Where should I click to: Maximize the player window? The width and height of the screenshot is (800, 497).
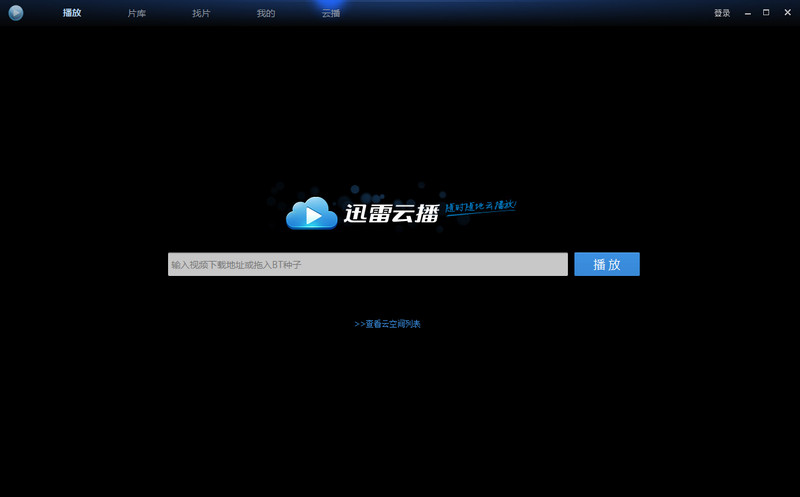766,12
